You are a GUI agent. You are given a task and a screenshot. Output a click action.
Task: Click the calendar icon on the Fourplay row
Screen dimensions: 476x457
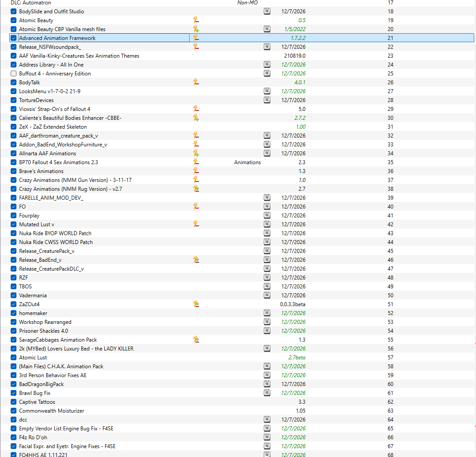click(267, 215)
